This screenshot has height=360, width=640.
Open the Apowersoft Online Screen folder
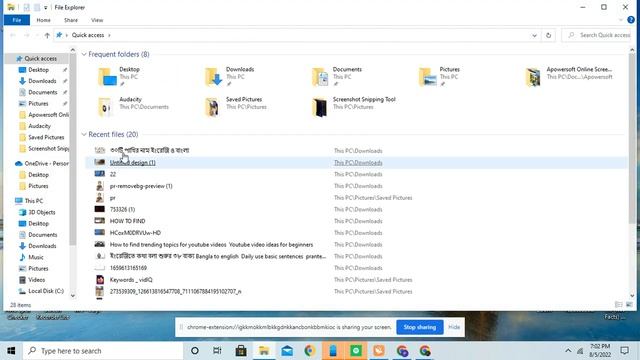point(569,76)
